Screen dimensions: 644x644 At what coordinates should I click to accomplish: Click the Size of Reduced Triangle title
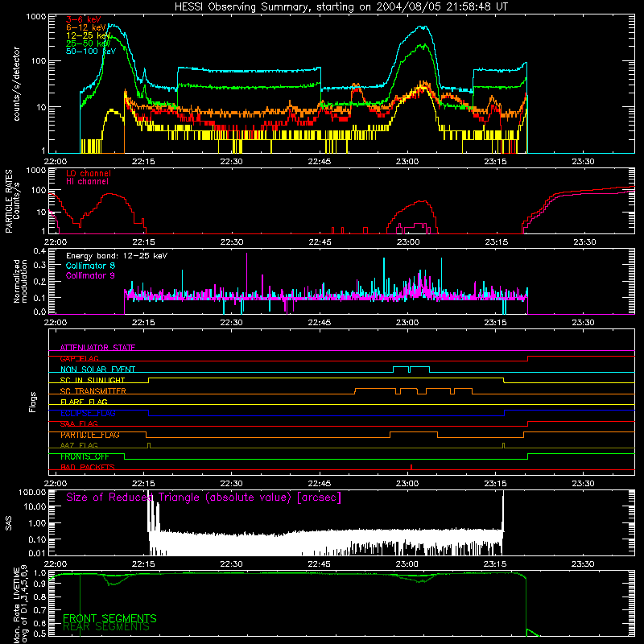tap(204, 497)
